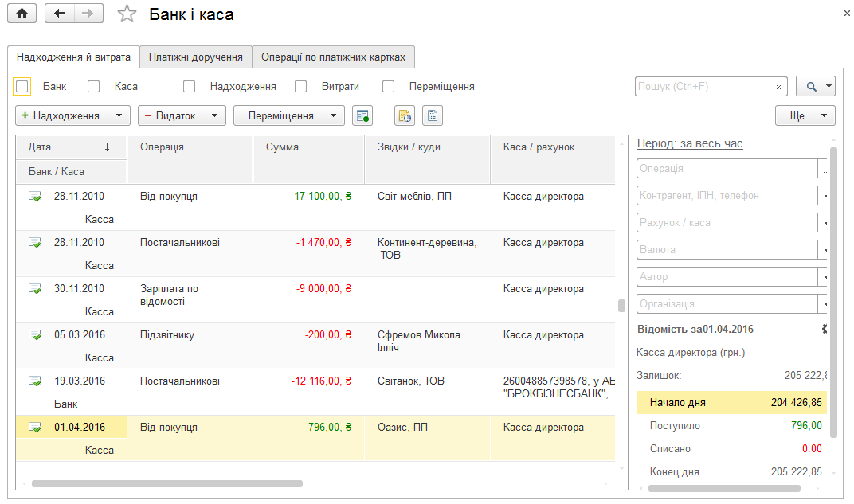
Task: Open the + Надходження dropdown button
Action: (72, 115)
